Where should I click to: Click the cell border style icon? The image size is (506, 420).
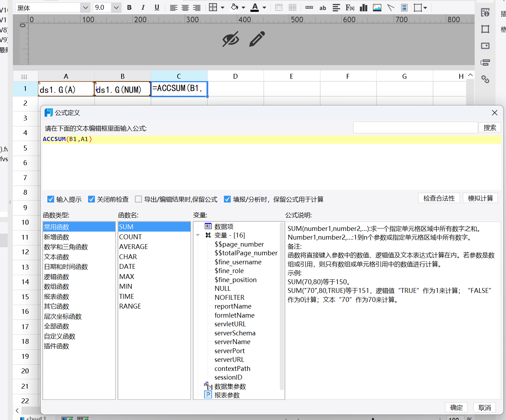[x=213, y=7]
